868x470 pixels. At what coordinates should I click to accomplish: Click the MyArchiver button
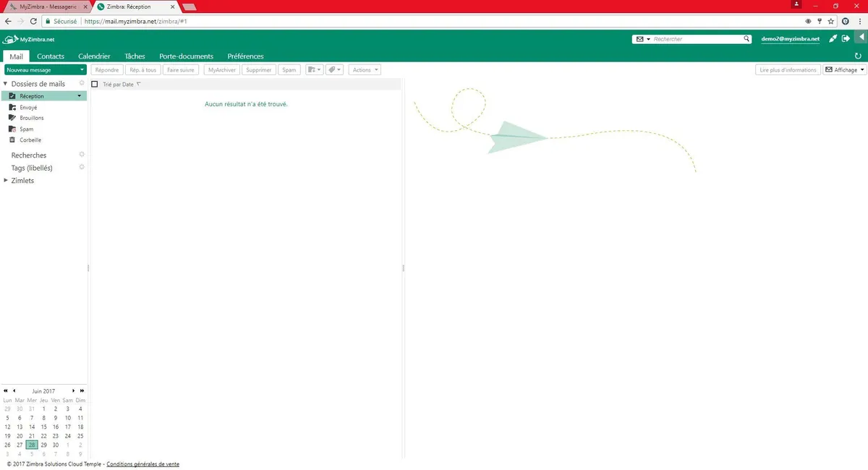pyautogui.click(x=221, y=70)
